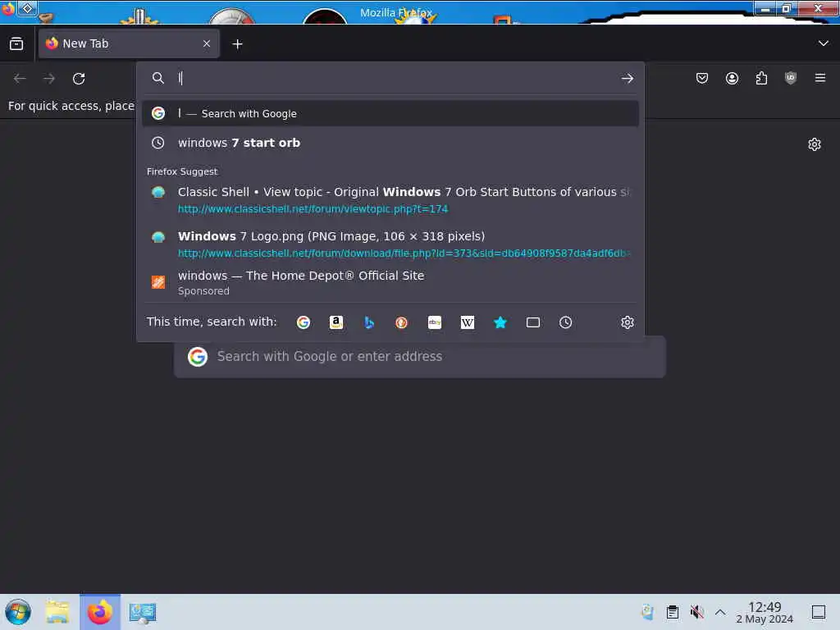Search this time with Amazon
Image resolution: width=840 pixels, height=630 pixels.
click(x=336, y=322)
